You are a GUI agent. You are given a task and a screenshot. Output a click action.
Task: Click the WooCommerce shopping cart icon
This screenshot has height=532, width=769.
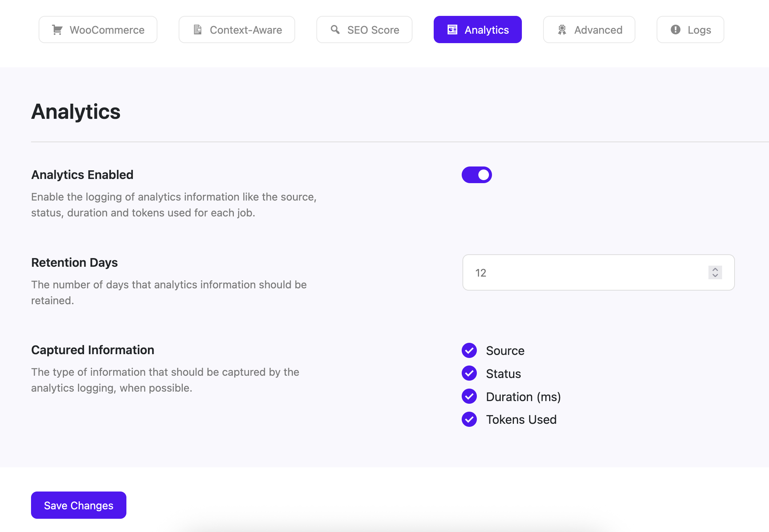(x=57, y=30)
